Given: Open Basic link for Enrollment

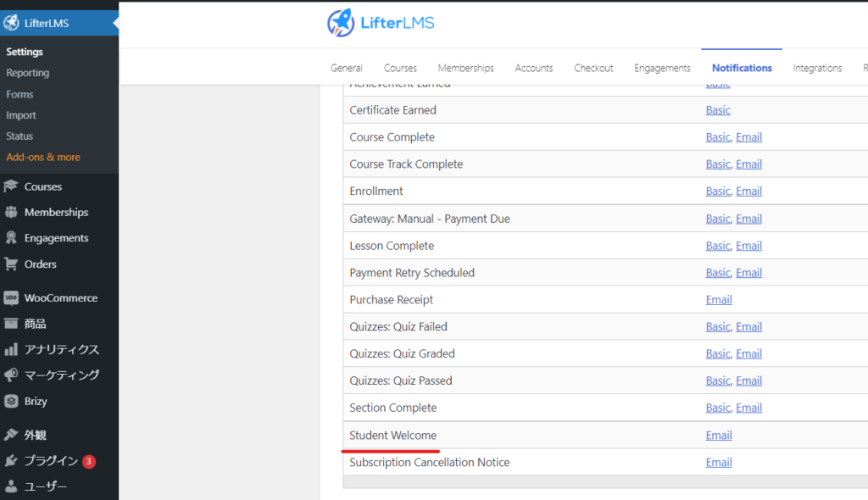Looking at the screenshot, I should 718,192.
